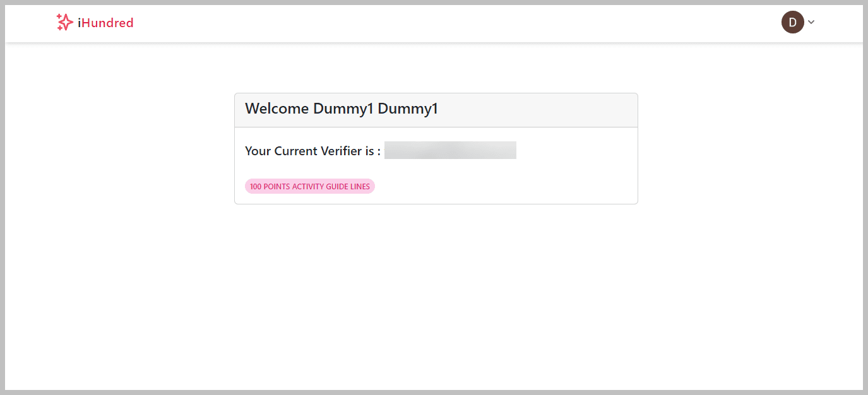Click the large star in the logo

66,23
